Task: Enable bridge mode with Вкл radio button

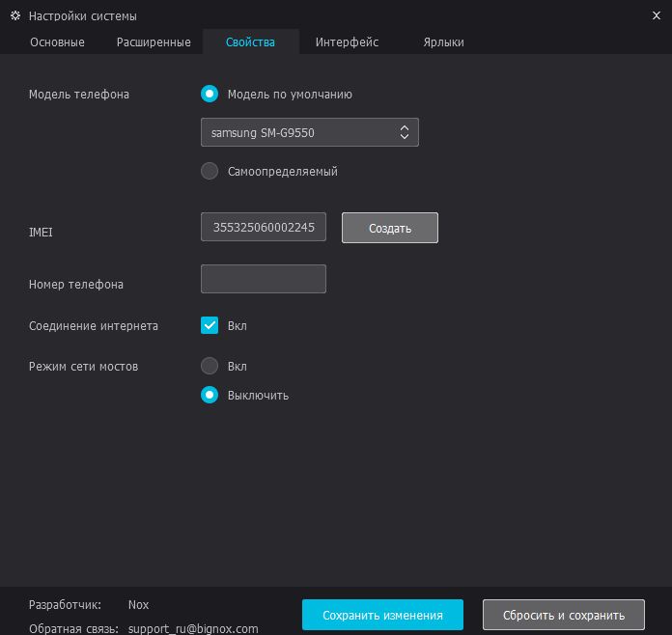Action: [210, 367]
